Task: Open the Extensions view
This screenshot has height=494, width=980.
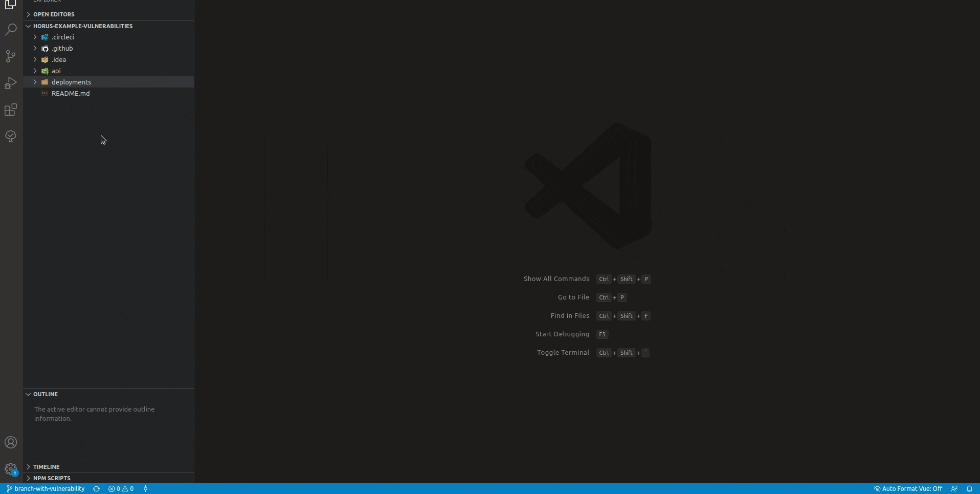Action: point(11,110)
